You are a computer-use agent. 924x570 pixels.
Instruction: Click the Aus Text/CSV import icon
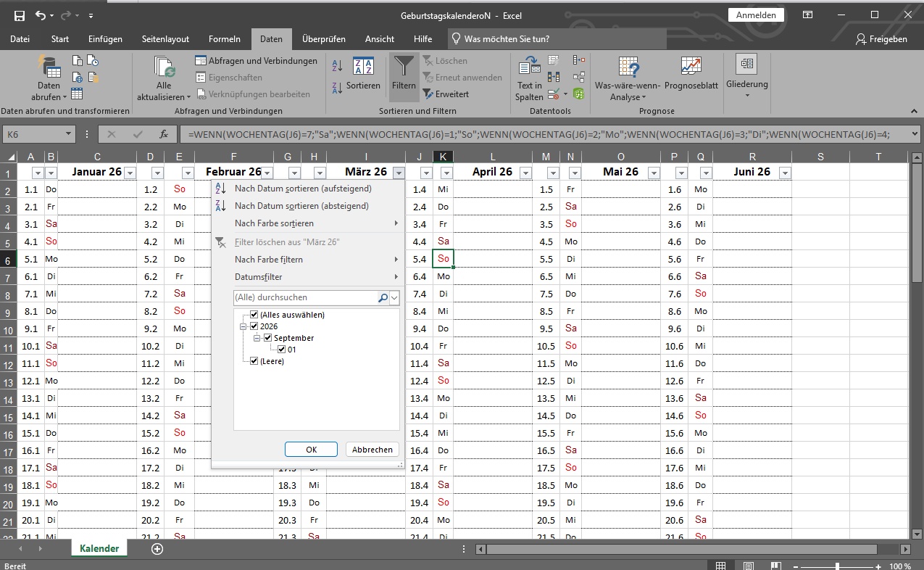pos(78,62)
